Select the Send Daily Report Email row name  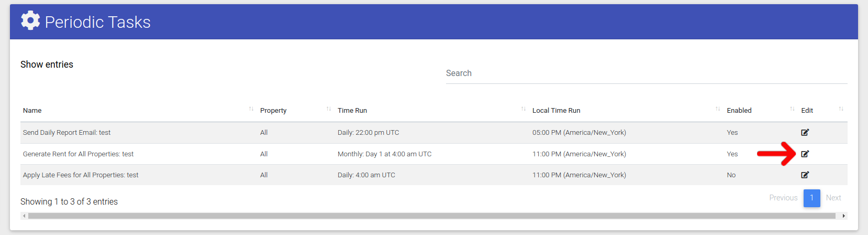click(66, 132)
